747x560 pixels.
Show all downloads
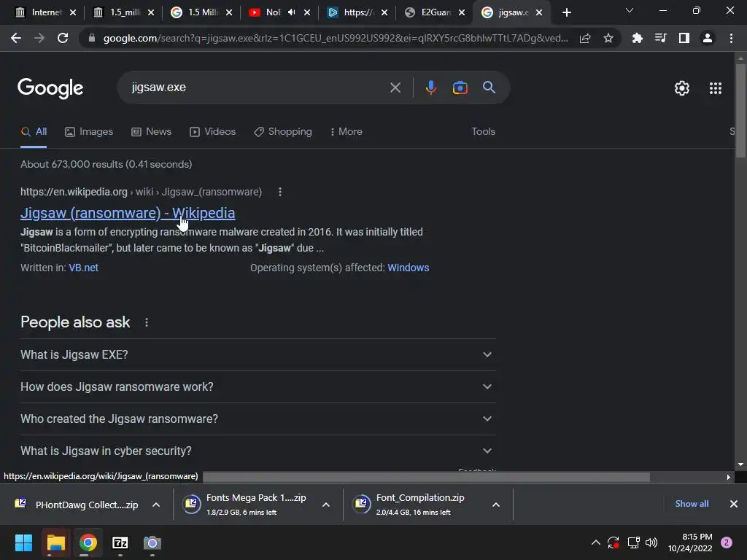coord(692,504)
